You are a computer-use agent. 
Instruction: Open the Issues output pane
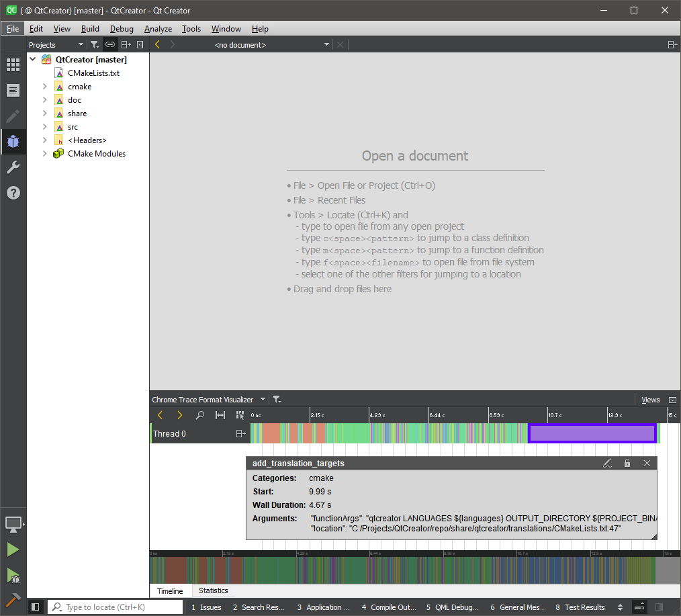206,607
